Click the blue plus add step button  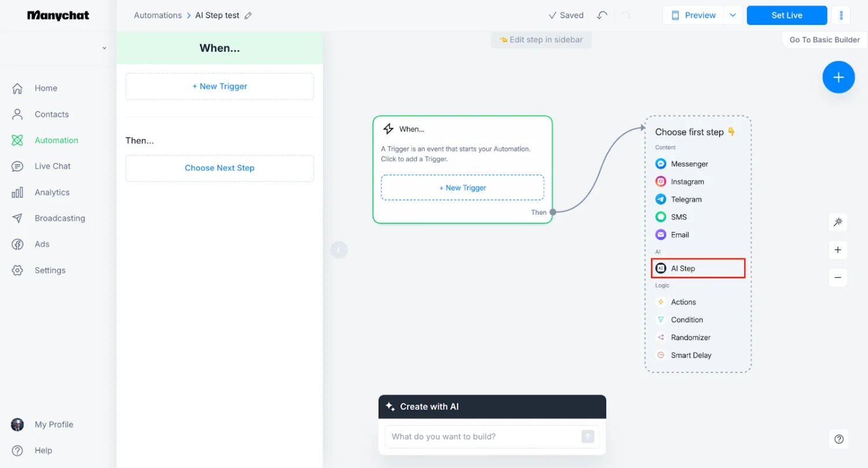[x=838, y=77]
